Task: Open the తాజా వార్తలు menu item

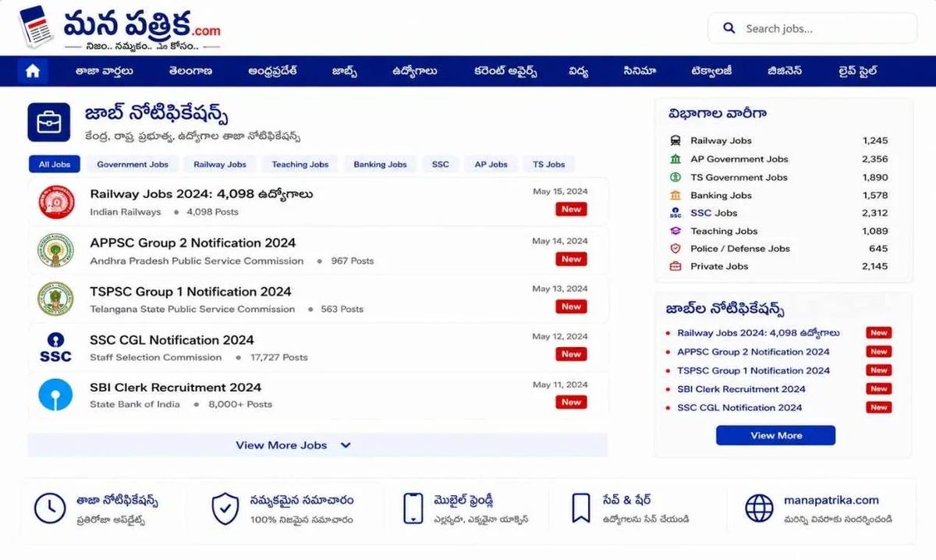Action: 104,71
